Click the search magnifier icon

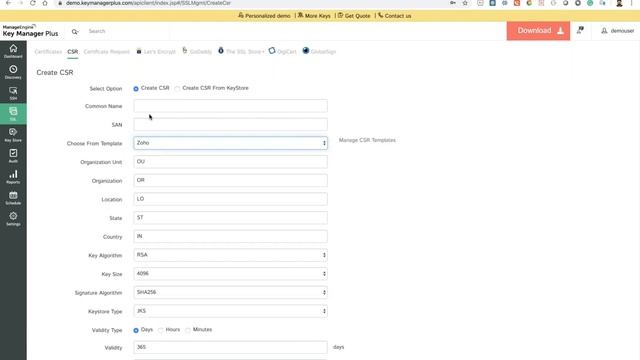(75, 31)
